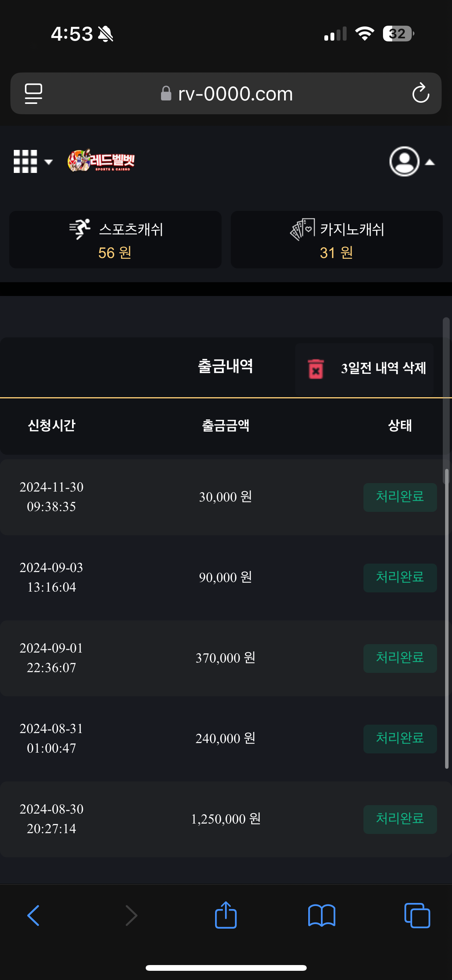The height and width of the screenshot is (980, 452).
Task: Select the 스포츠캐쉬 balance panel
Action: pyautogui.click(x=115, y=240)
